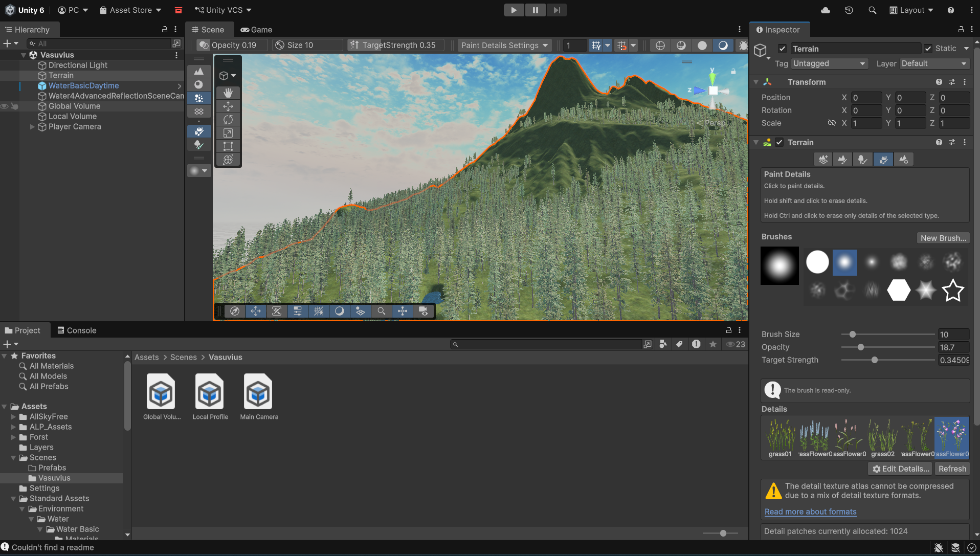Choose the star-shaped brush
The image size is (980, 556).
(x=953, y=291)
